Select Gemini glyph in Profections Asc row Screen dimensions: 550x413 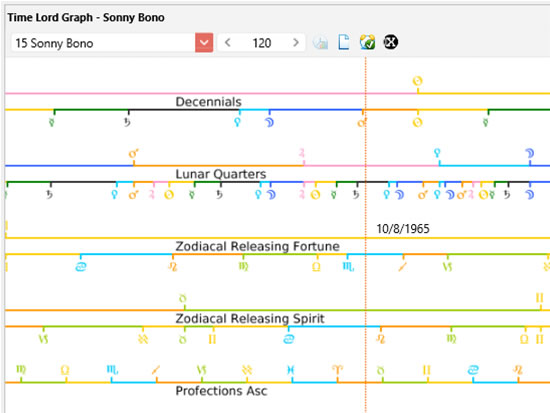coord(427,370)
